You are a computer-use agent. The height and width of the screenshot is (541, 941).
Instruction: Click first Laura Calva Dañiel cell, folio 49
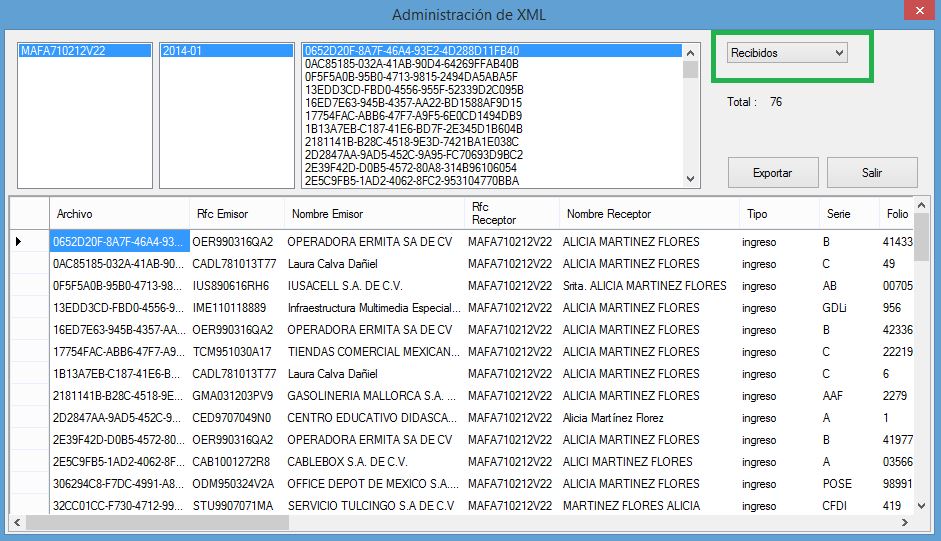click(374, 264)
